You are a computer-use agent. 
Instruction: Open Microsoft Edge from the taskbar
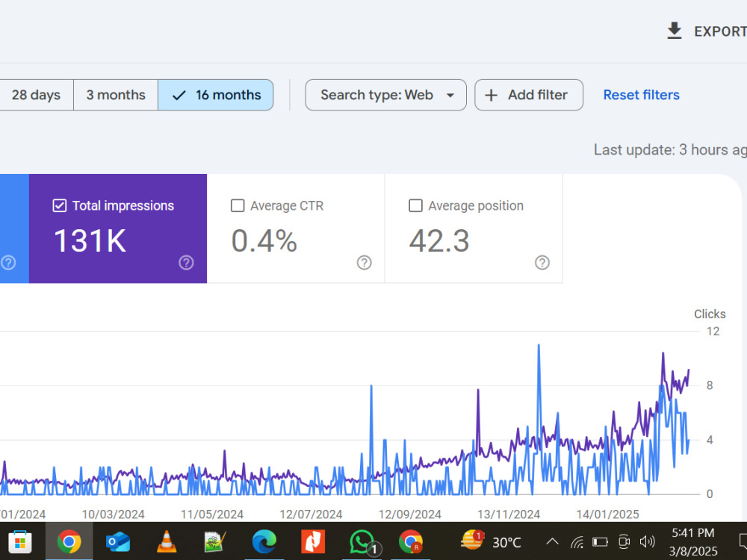(x=264, y=541)
